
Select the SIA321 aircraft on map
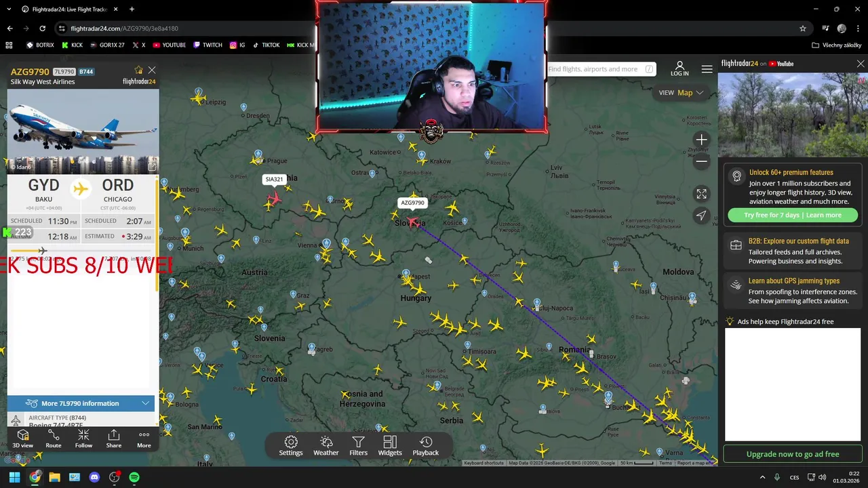point(274,198)
